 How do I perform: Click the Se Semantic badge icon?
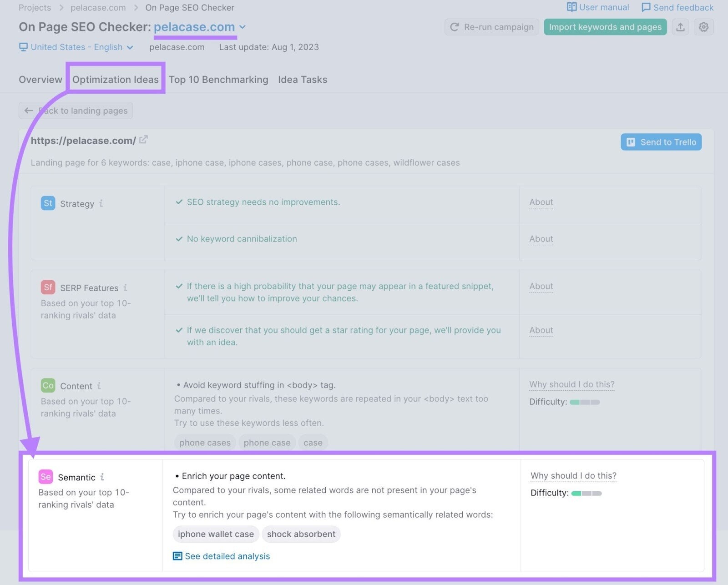[45, 477]
